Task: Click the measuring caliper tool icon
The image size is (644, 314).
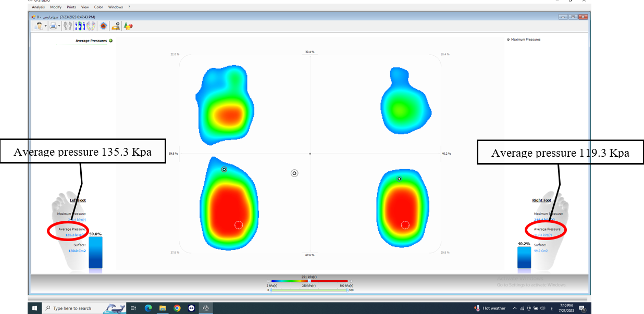Action: coord(116,26)
